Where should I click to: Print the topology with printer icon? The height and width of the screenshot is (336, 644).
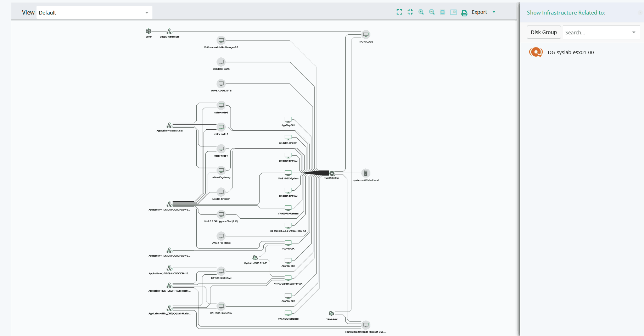(x=464, y=13)
